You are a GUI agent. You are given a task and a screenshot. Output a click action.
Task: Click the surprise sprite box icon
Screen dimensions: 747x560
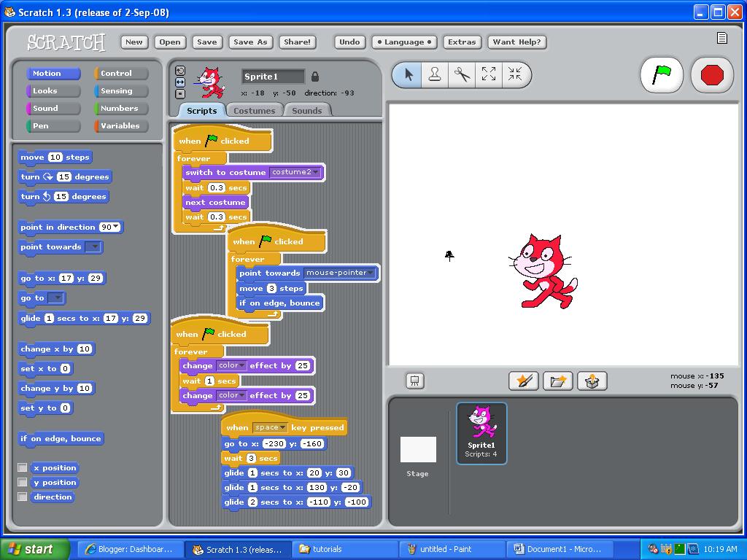(x=592, y=381)
